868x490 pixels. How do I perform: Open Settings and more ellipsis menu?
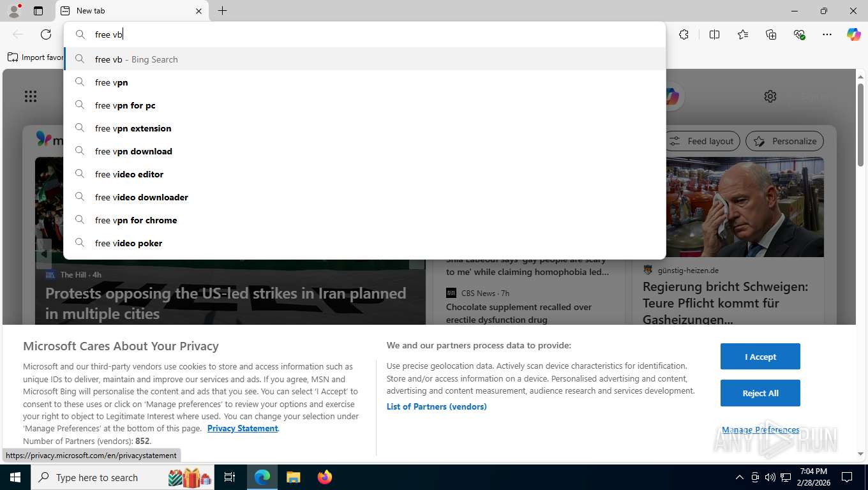827,34
